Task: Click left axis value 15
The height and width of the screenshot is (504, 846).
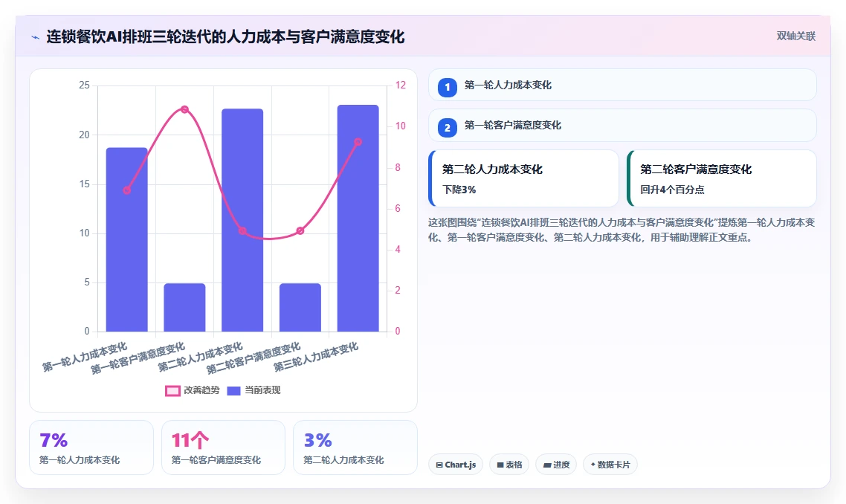Action: coord(84,184)
